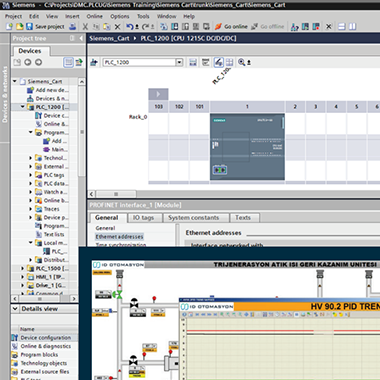Switch to the System constants tab
This screenshot has width=380, height=380.
(x=193, y=218)
